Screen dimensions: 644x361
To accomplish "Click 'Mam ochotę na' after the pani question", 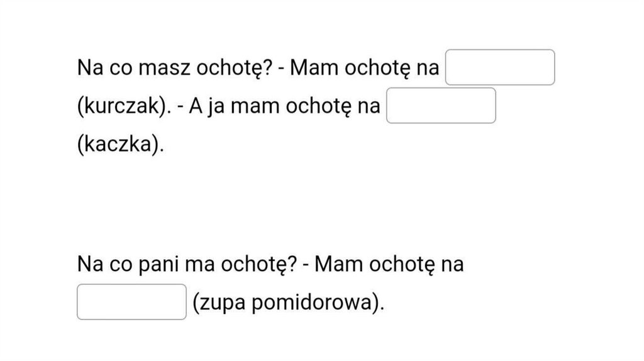I will coord(389,264).
